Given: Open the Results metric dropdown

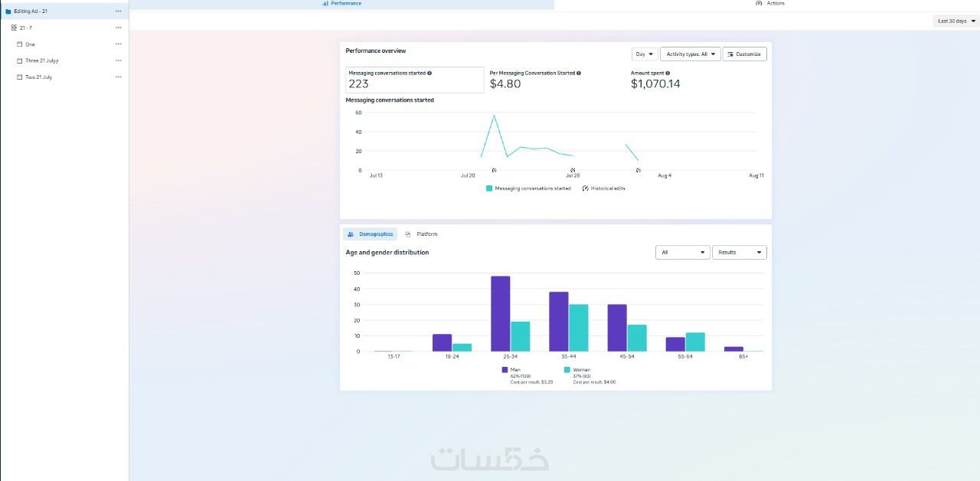Looking at the screenshot, I should (x=740, y=252).
